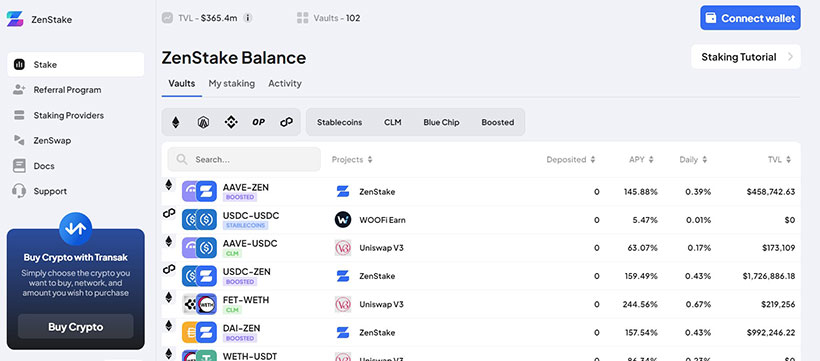
Task: Focus the vault Search field
Action: click(244, 159)
